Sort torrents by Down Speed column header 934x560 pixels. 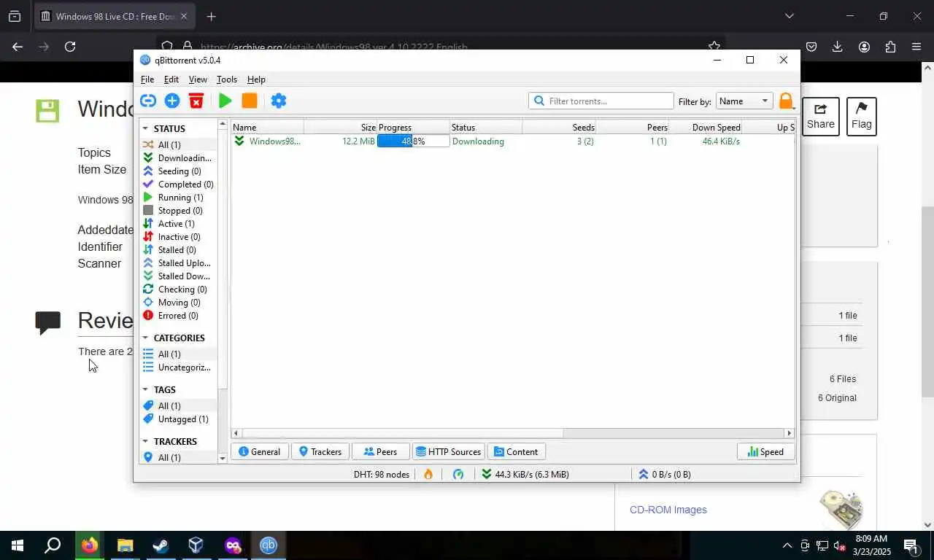click(x=706, y=127)
